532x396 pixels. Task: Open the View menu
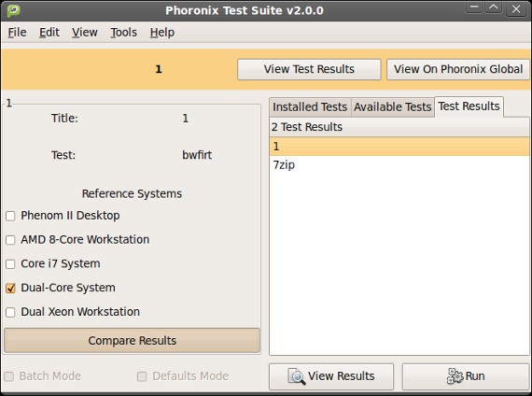(x=85, y=33)
